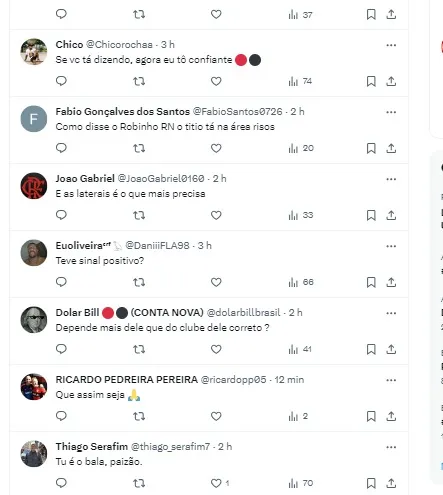Like Joao Gabriel's tweet
This screenshot has width=443, height=495.
click(x=216, y=215)
